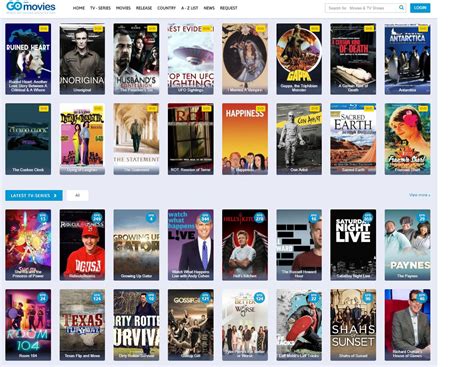Open the French Dish movie poster
The image size is (474, 367).
click(x=407, y=139)
